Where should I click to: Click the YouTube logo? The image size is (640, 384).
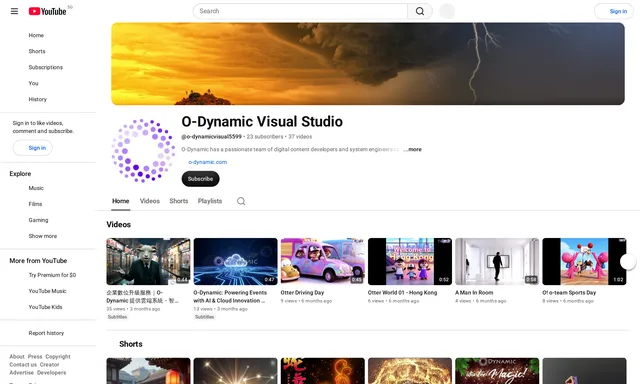pos(47,11)
